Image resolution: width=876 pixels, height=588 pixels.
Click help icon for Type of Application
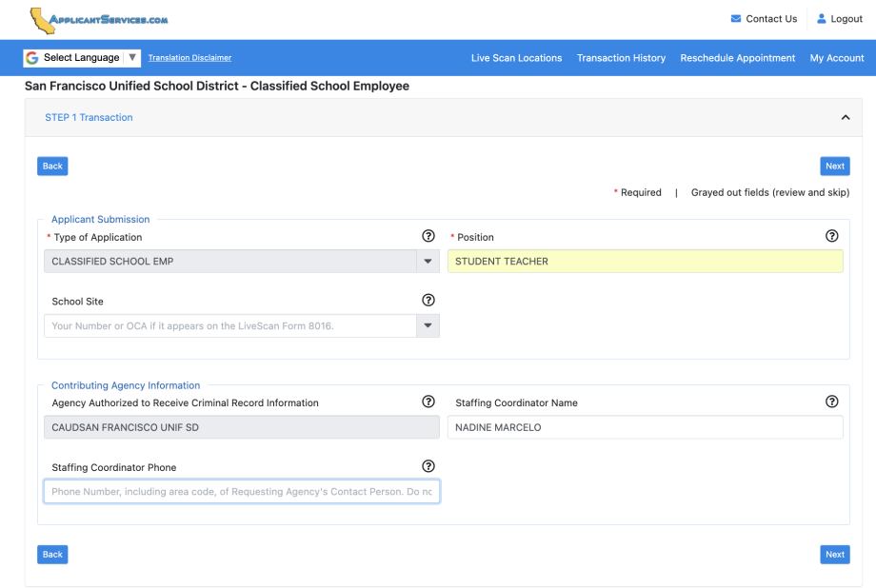[x=428, y=236]
